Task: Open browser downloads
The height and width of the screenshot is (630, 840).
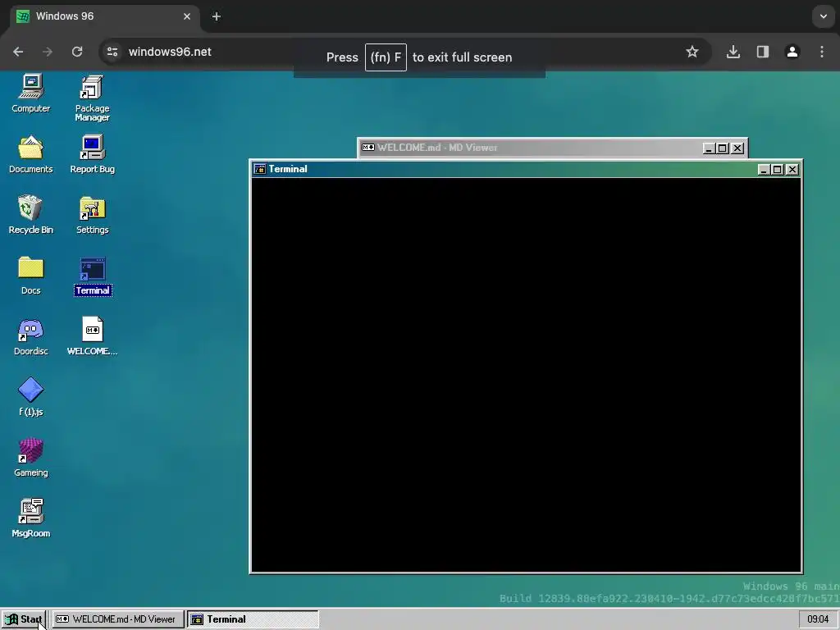Action: [x=733, y=52]
